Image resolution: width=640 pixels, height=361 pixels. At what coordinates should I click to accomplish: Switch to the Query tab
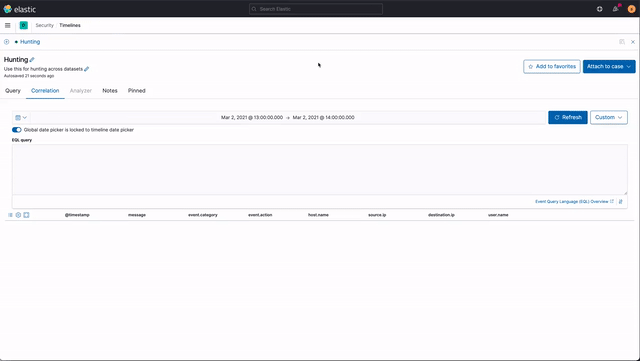tap(13, 91)
